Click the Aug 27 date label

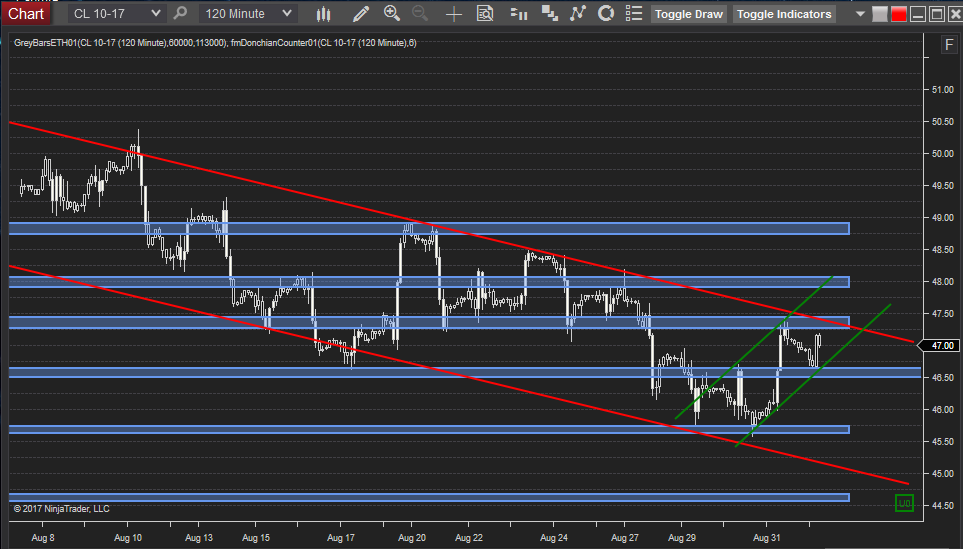coord(625,537)
